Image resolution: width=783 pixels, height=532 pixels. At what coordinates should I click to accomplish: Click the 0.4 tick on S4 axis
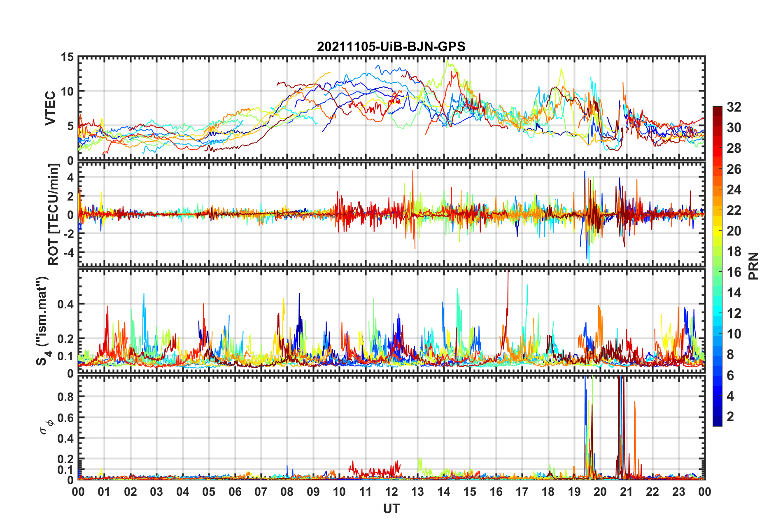point(65,304)
